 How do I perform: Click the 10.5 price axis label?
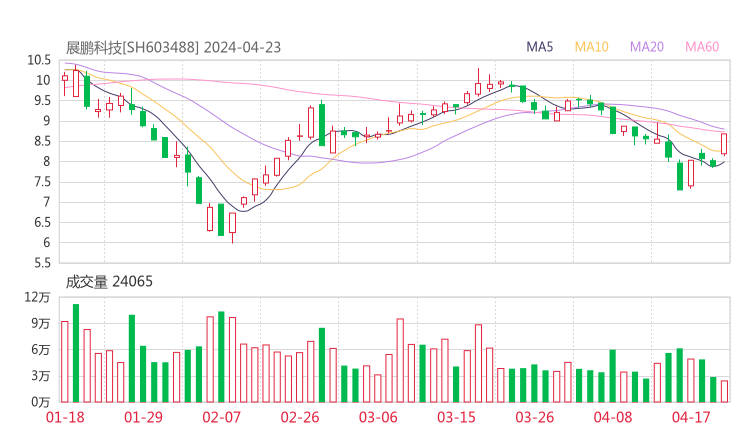tap(39, 60)
